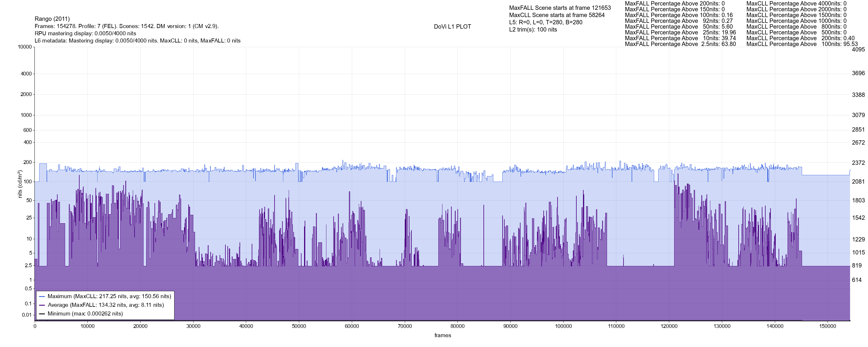868x347 pixels.
Task: Click the RPU mastering display info line
Action: [x=85, y=33]
